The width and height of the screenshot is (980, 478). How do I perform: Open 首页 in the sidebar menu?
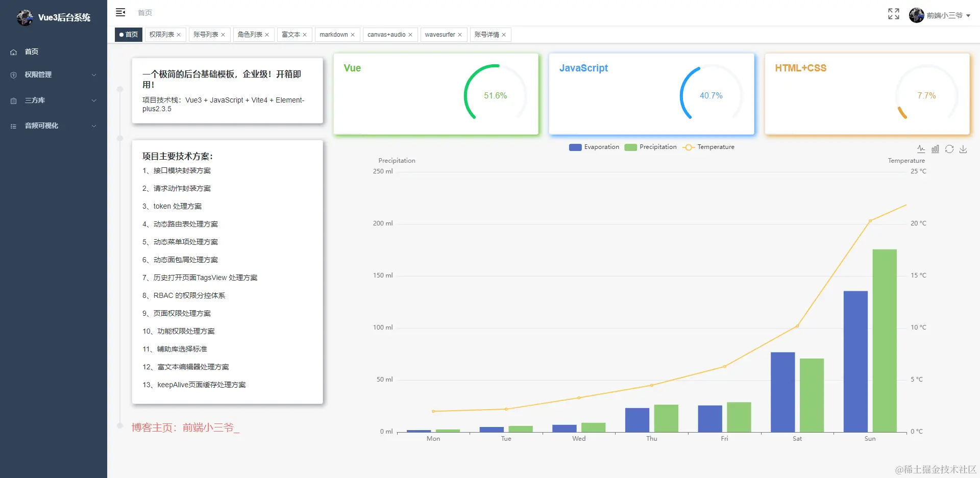click(x=54, y=52)
